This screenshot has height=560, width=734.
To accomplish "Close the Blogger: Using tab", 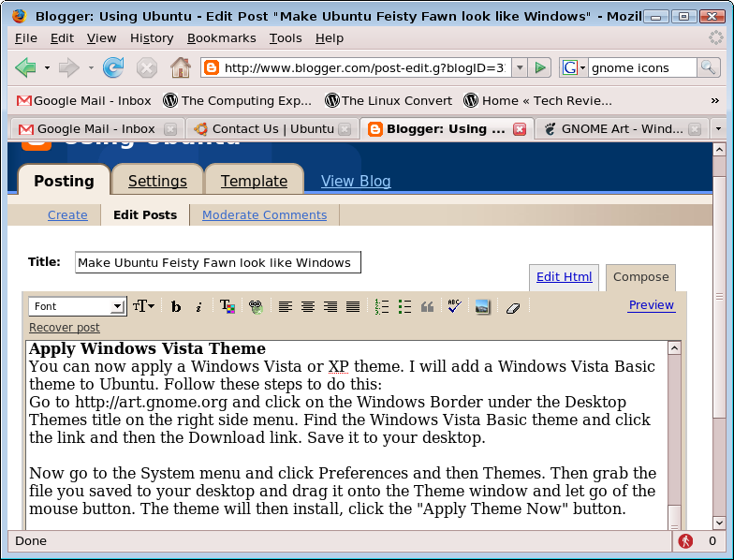I will 520,129.
